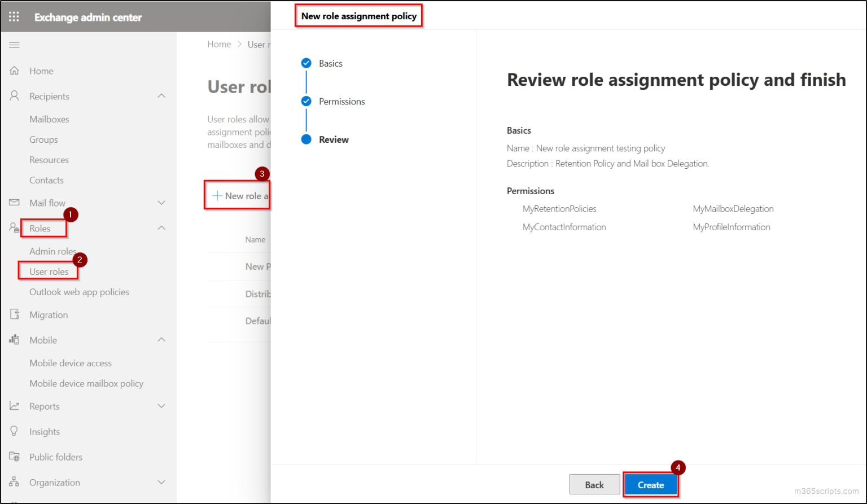The image size is (867, 504).
Task: Expand the Organization section chevron
Action: click(162, 482)
